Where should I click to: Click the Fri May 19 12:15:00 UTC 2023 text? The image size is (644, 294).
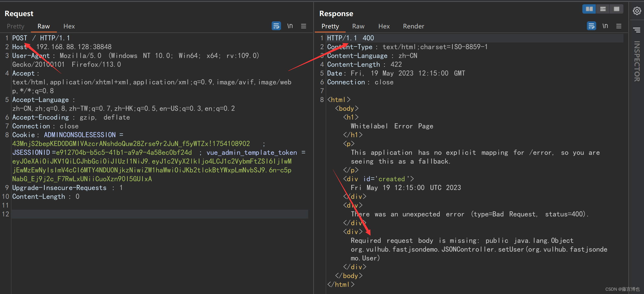(x=406, y=188)
